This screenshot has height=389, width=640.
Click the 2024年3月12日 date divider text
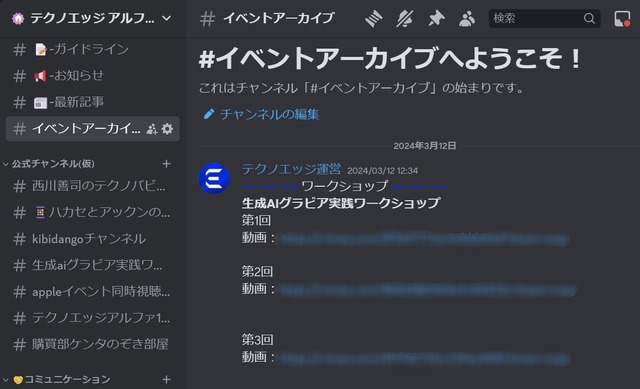coord(424,146)
